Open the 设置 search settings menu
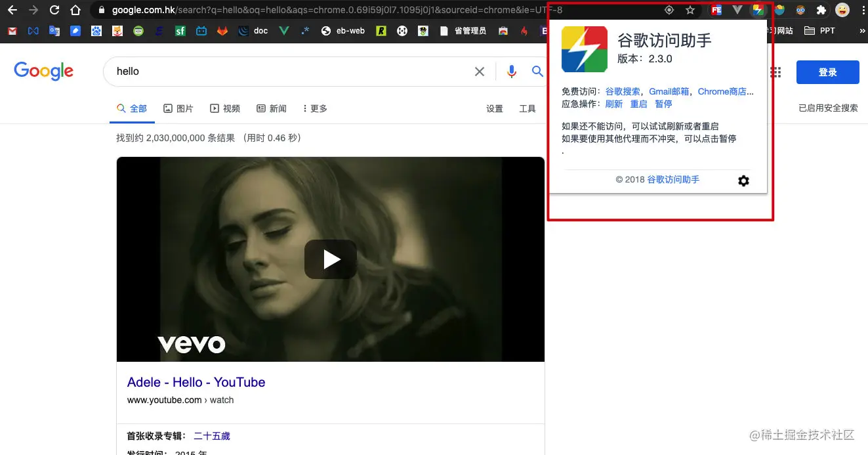Image resolution: width=868 pixels, height=455 pixels. [495, 109]
